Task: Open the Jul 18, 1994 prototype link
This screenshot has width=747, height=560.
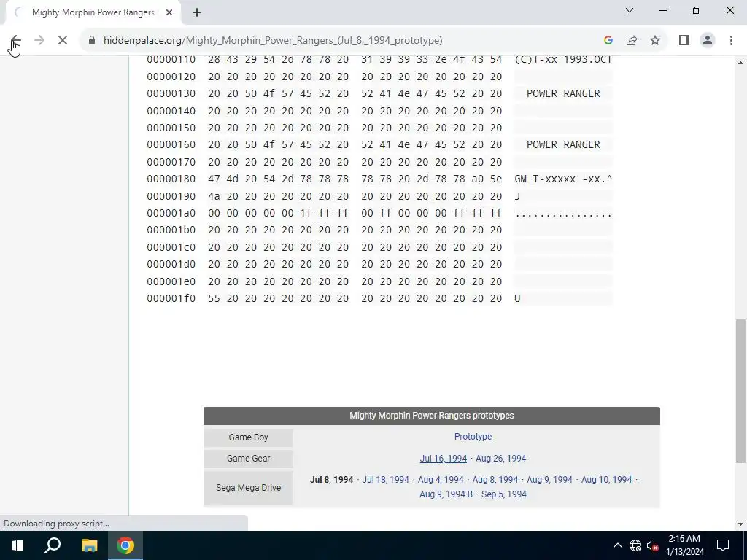Action: [385, 480]
